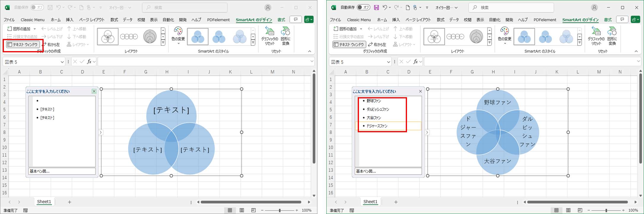This screenshot has height=214, width=644.
Task: Open name box dropdown in right window
Action: click(x=389, y=62)
